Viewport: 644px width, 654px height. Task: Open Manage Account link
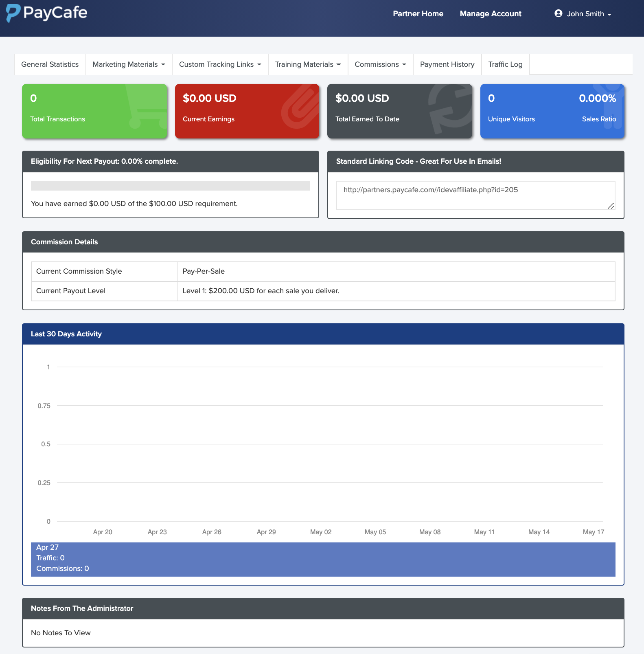491,14
